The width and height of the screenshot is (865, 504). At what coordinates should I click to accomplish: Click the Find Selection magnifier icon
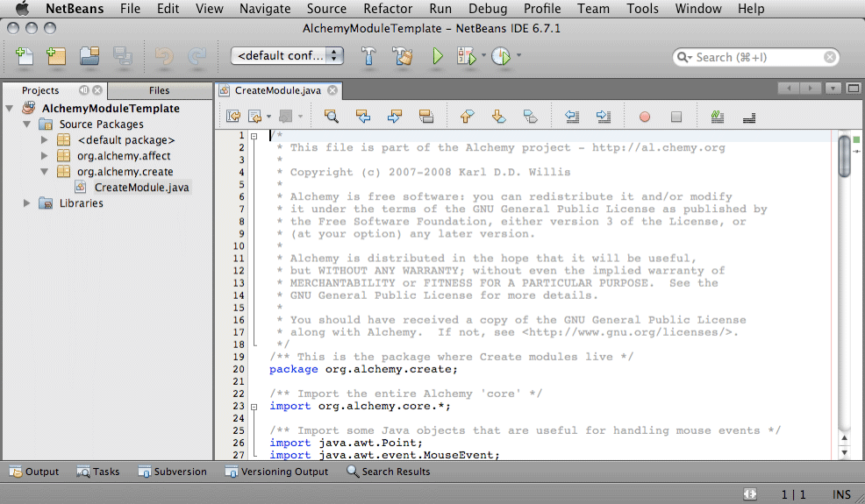[x=331, y=117]
